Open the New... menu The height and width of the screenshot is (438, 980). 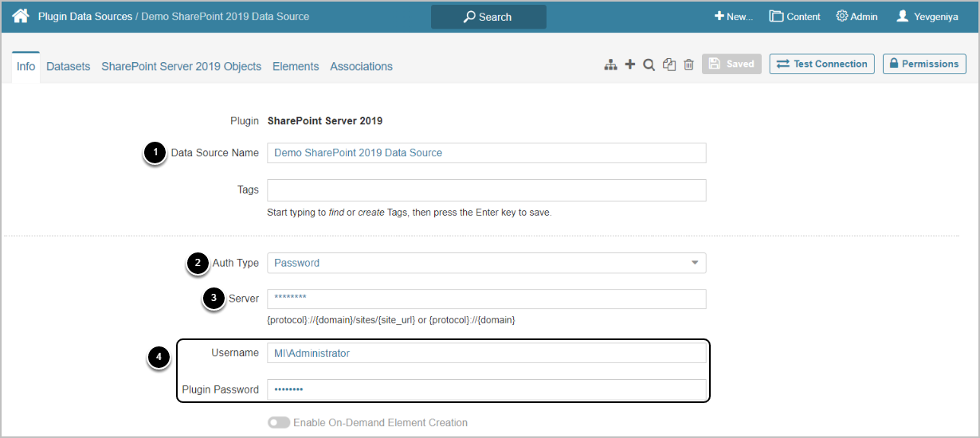734,17
